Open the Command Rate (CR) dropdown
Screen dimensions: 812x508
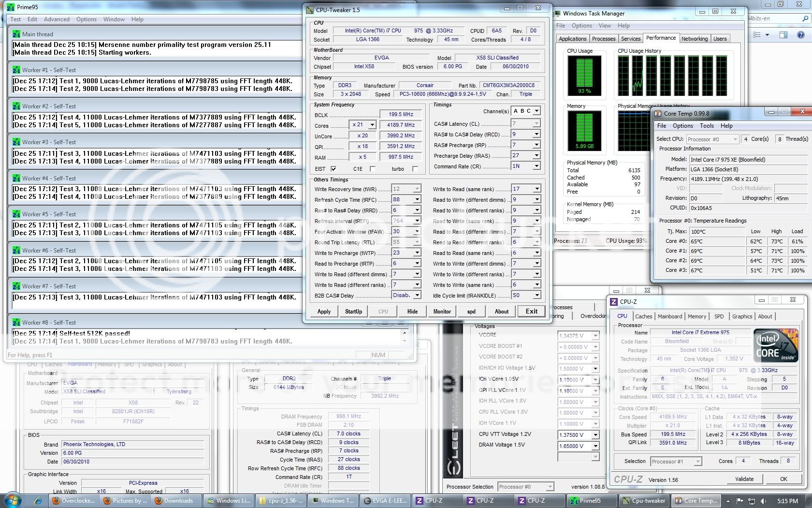coord(536,166)
